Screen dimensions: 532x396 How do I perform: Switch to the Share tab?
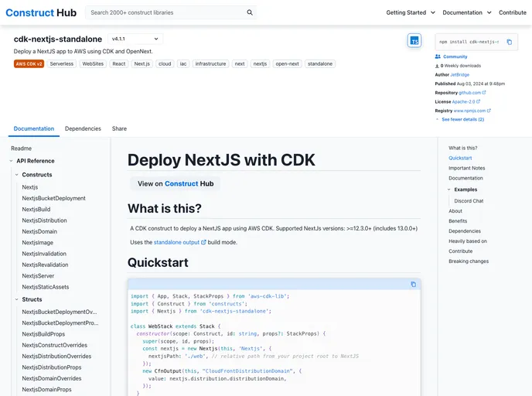click(x=119, y=128)
